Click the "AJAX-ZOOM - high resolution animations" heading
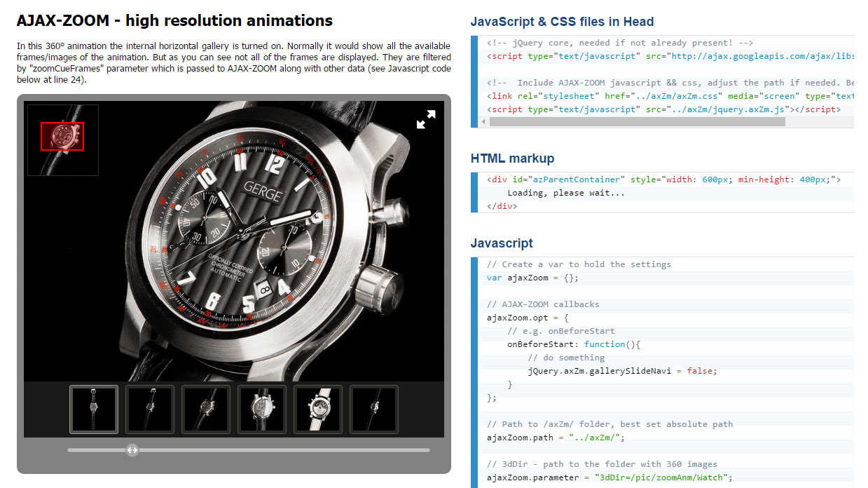Image resolution: width=868 pixels, height=488 pixels. point(174,20)
